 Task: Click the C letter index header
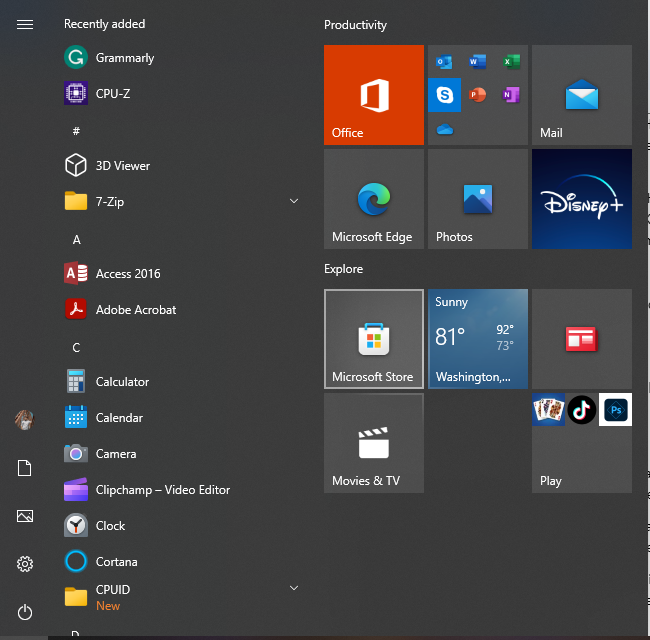76,347
